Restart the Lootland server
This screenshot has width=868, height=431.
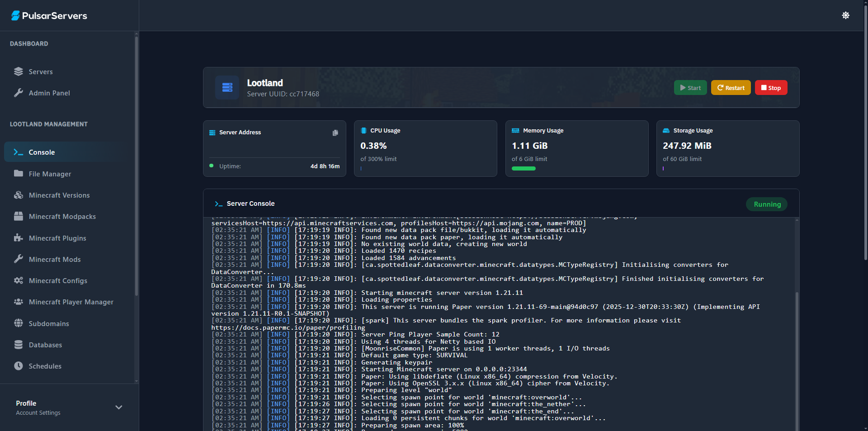(731, 88)
